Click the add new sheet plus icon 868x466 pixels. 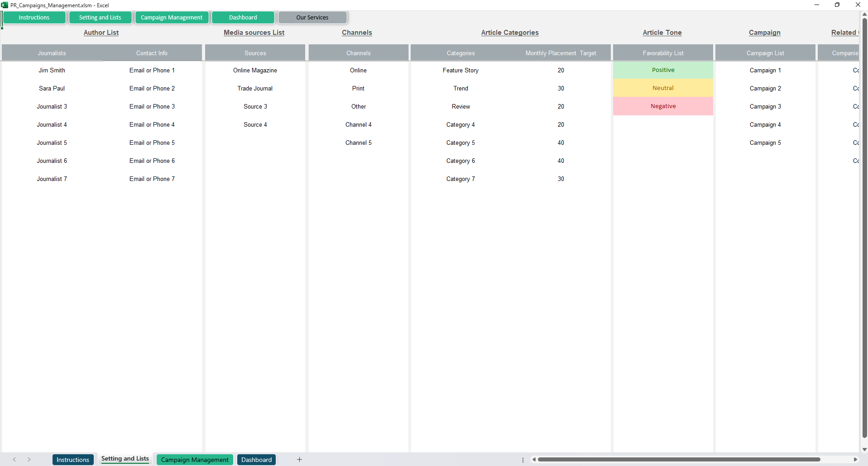[x=299, y=460]
